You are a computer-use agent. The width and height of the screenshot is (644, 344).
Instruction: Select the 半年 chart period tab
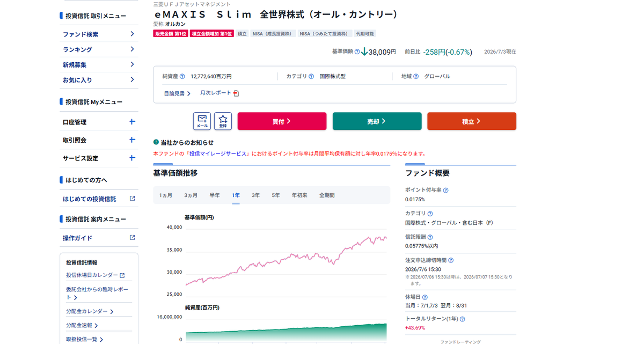click(215, 195)
